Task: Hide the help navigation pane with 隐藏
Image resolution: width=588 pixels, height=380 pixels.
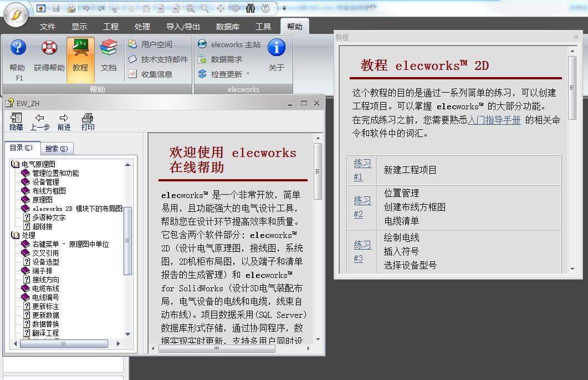Action: pos(16,122)
